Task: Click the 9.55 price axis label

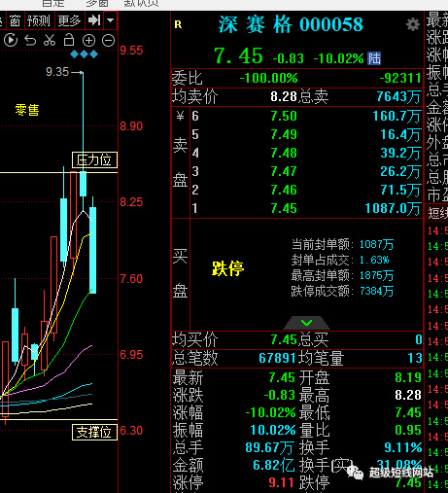Action: [131, 51]
